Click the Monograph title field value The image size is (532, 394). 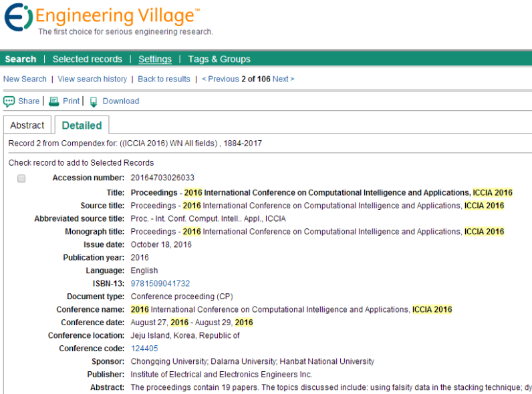click(317, 232)
